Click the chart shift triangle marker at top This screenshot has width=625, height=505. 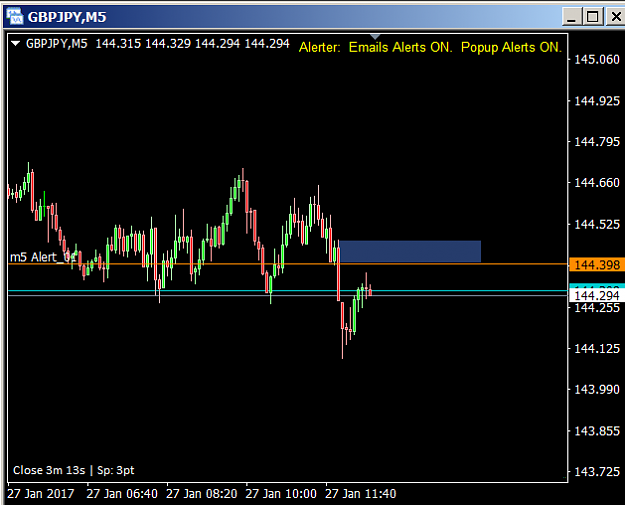(375, 37)
